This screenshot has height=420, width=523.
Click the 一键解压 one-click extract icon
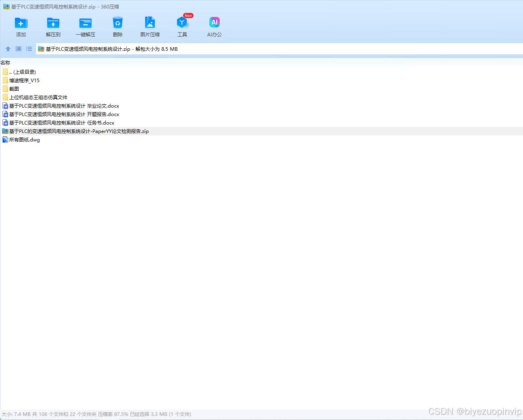click(85, 23)
